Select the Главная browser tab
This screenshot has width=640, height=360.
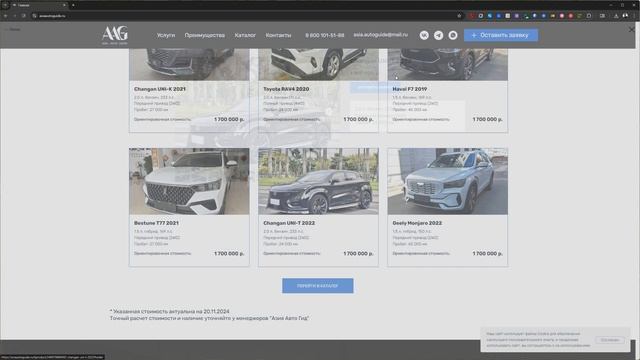point(39,5)
